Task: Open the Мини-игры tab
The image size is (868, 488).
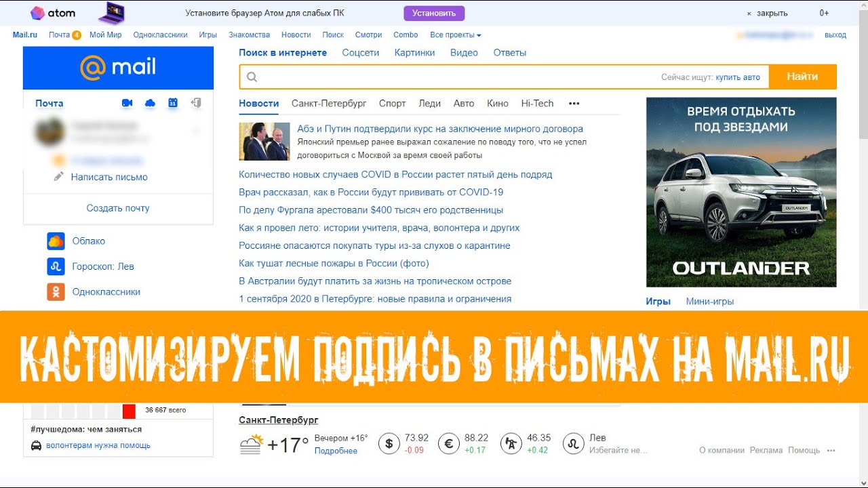Action: click(710, 302)
